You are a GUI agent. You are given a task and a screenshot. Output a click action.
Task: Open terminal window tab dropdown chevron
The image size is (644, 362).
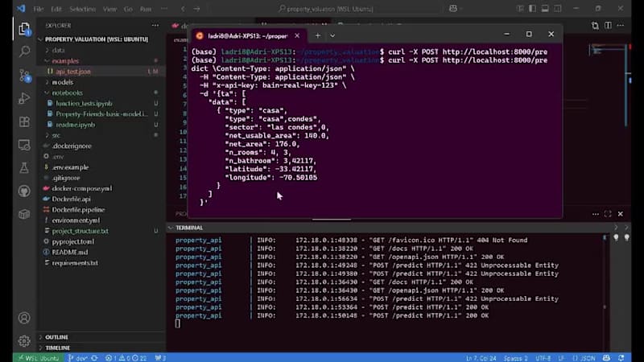[332, 35]
